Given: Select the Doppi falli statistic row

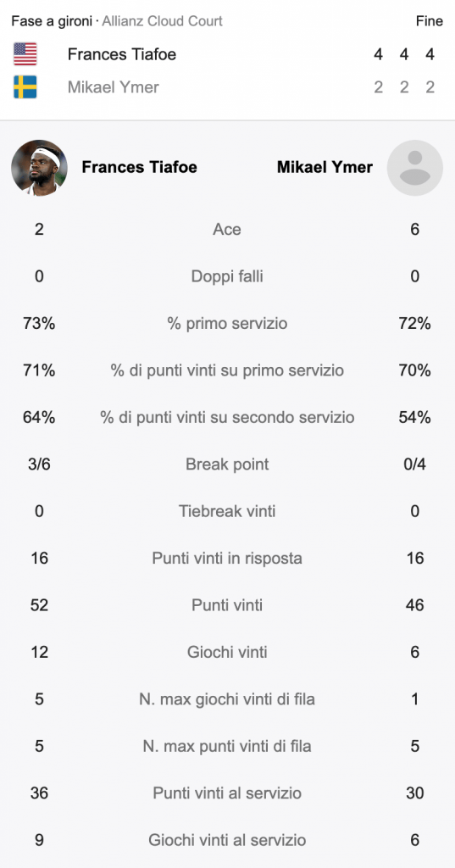Looking at the screenshot, I should tap(227, 276).
